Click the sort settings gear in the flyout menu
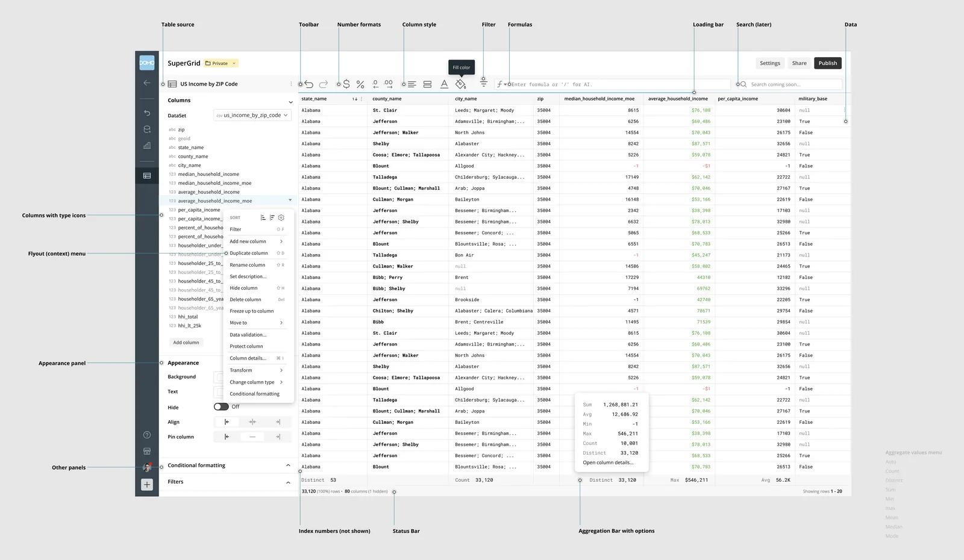The width and height of the screenshot is (964, 560). 281,217
